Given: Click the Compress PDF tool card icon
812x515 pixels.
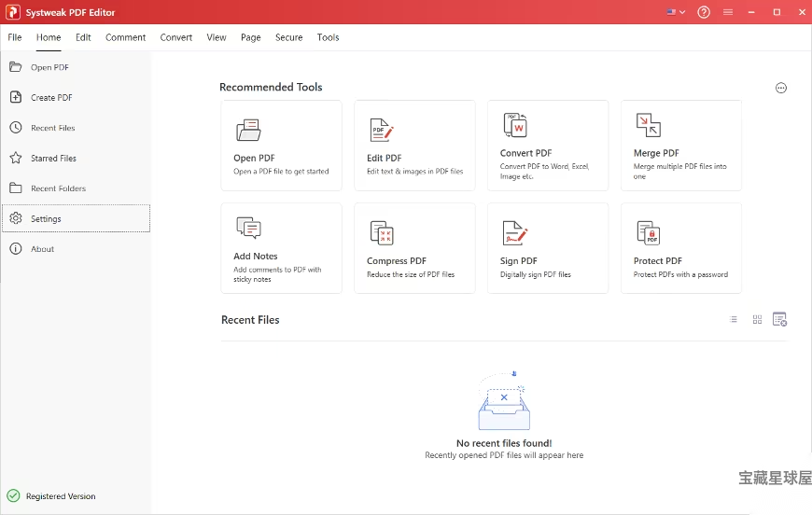Looking at the screenshot, I should (382, 233).
